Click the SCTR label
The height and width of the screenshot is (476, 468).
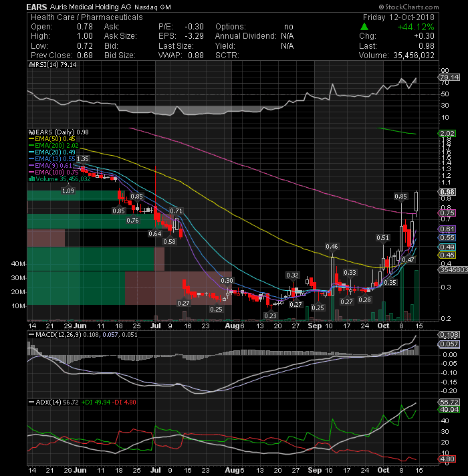(x=227, y=55)
